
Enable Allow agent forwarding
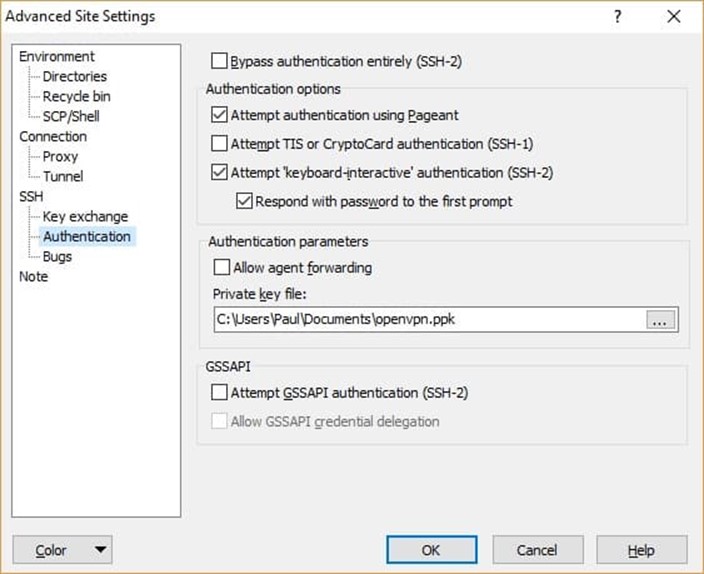pos(222,267)
